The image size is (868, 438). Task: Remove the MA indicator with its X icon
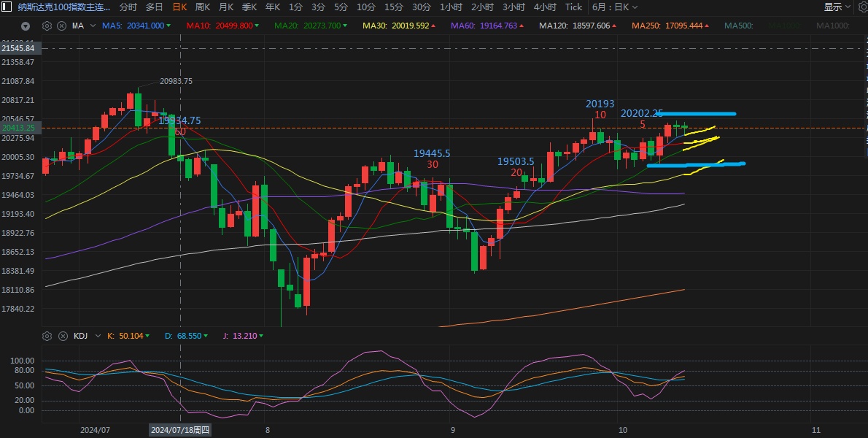coord(61,26)
